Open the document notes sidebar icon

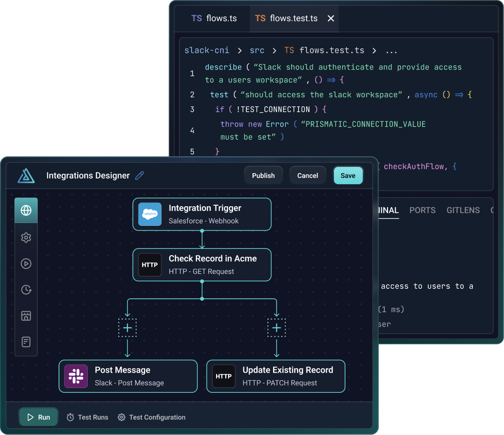pyautogui.click(x=26, y=341)
